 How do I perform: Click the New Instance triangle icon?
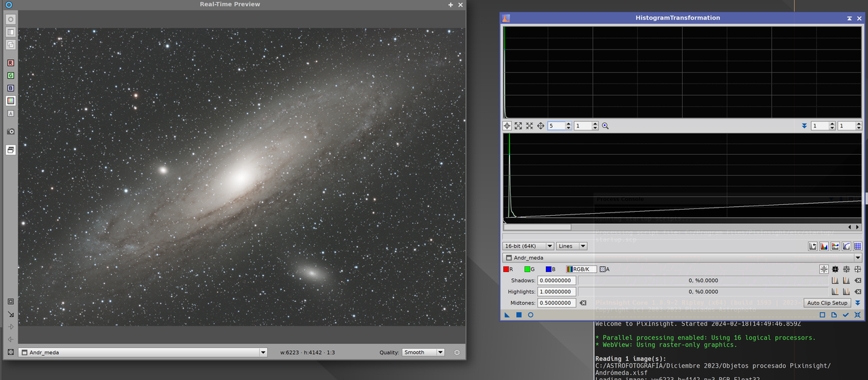(x=507, y=315)
